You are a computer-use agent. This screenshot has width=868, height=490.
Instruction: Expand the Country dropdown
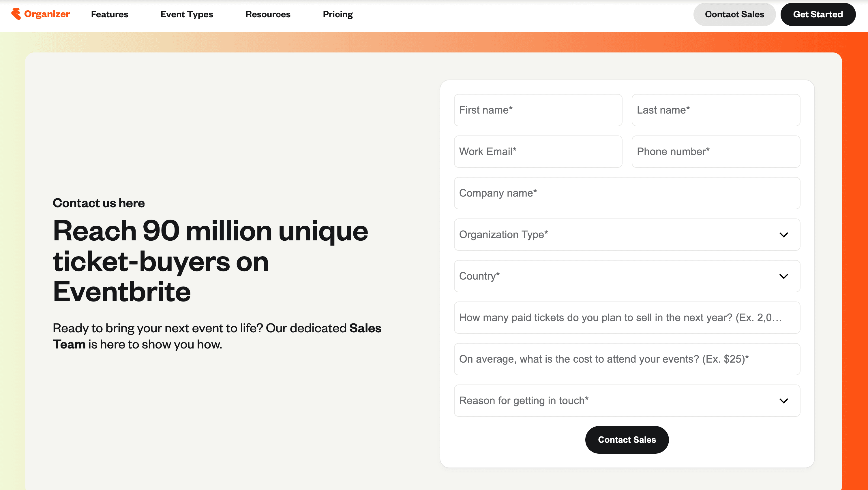tap(626, 276)
